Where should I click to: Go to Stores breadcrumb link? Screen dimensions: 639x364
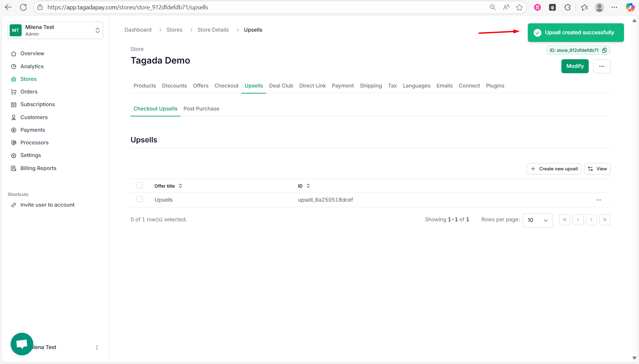pos(174,30)
